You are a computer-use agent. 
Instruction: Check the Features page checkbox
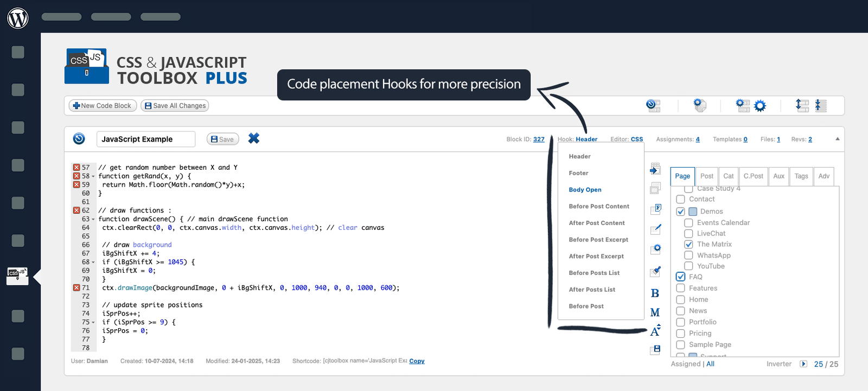click(x=680, y=289)
